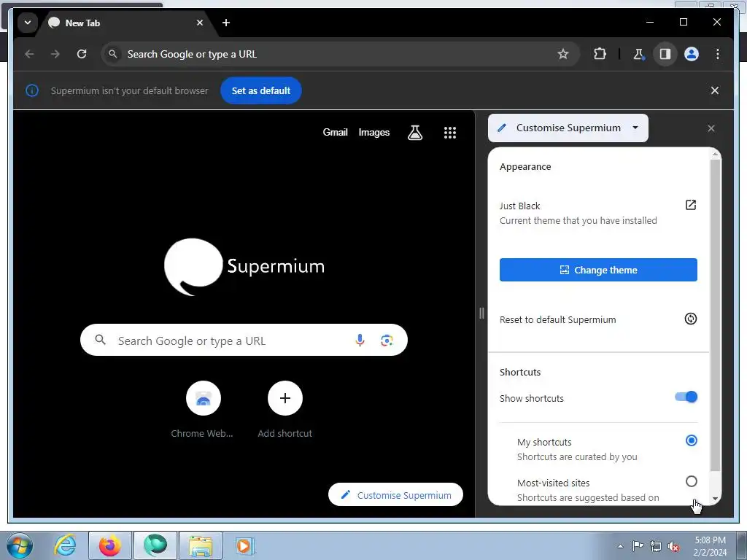Open the Customise Supermium side panel dropdown

pyautogui.click(x=568, y=128)
